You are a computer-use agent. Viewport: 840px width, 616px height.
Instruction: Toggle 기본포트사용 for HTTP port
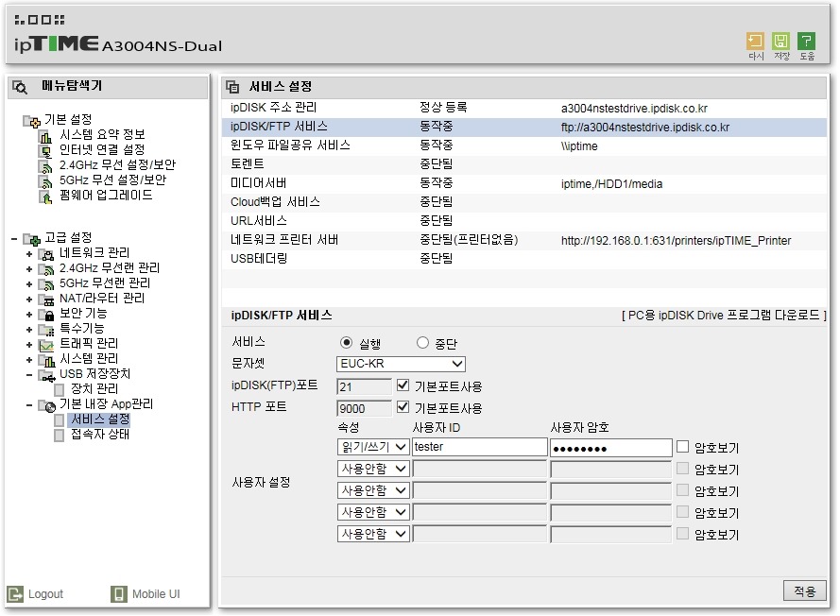[x=403, y=407]
